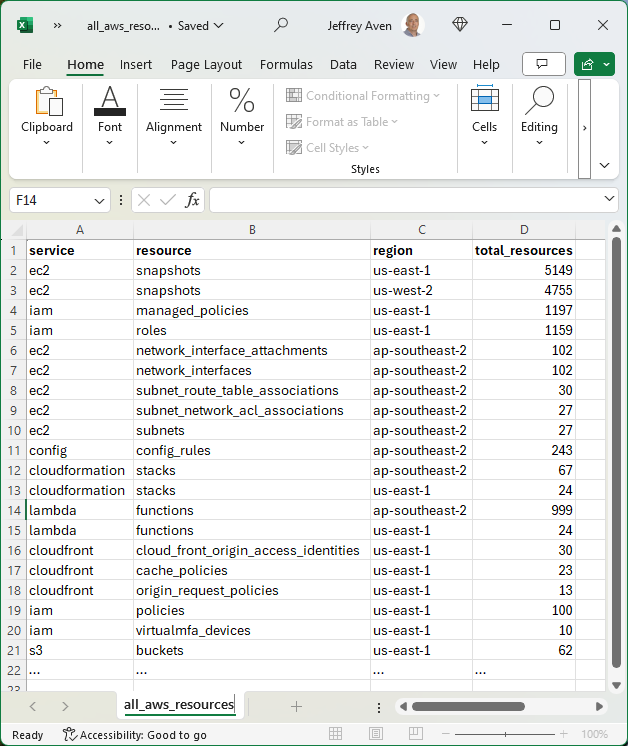Open the View tab
The width and height of the screenshot is (628, 746).
[443, 64]
